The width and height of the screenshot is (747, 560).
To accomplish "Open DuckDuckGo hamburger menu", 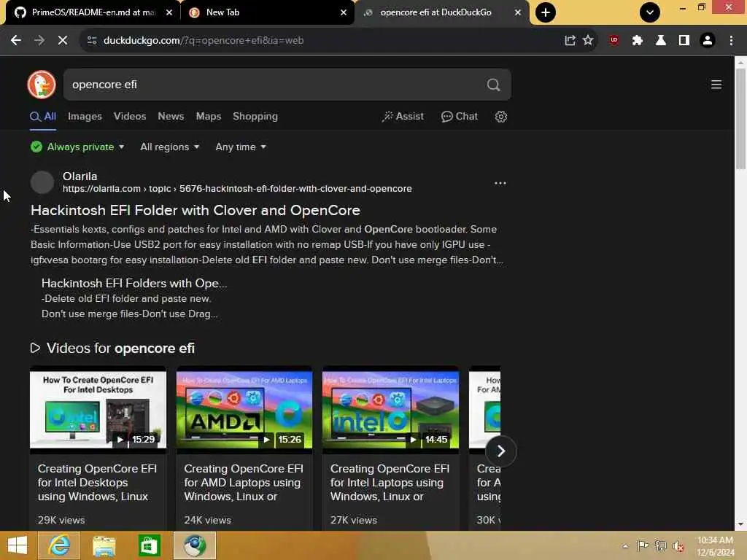I will 716,85.
